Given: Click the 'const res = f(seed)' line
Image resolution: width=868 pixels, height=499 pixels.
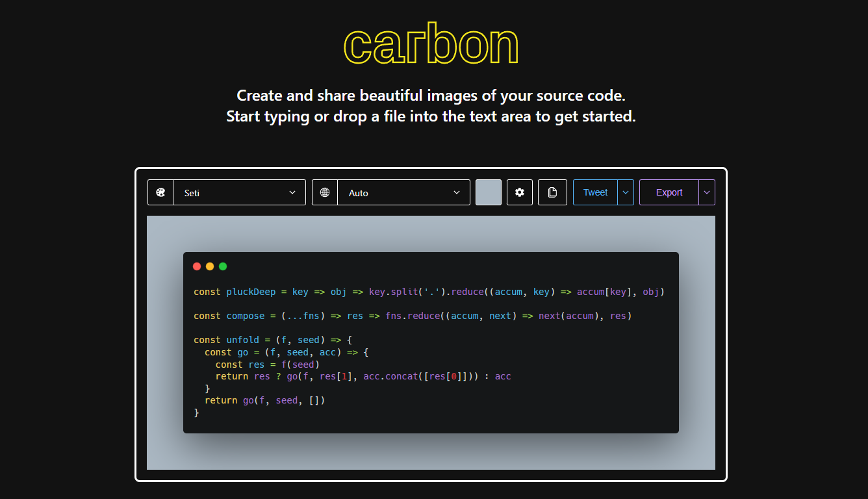Looking at the screenshot, I should pos(268,365).
